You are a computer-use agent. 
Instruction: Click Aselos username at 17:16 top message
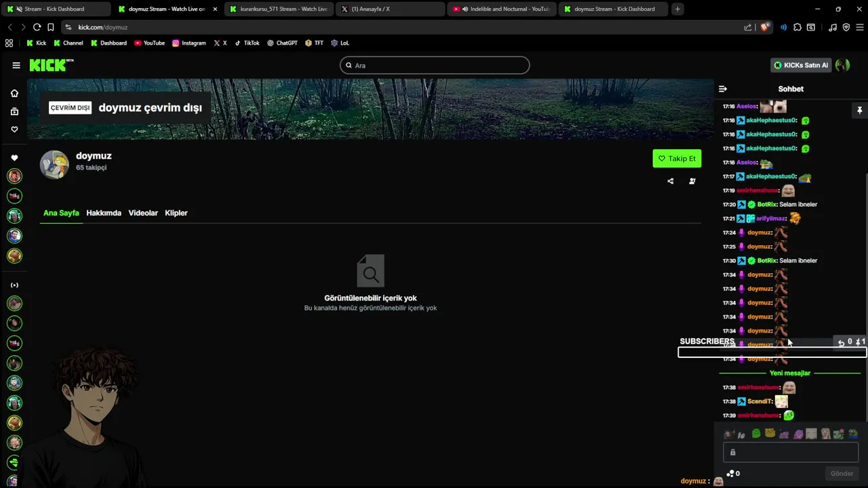pyautogui.click(x=747, y=106)
